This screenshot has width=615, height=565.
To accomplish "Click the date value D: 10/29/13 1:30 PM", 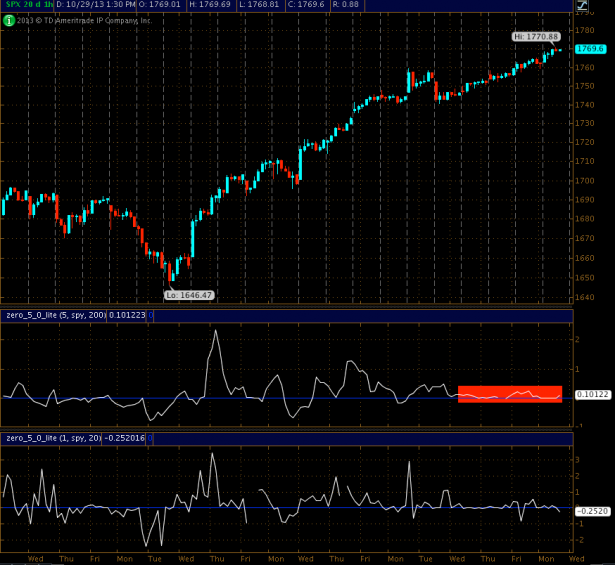I will point(96,5).
